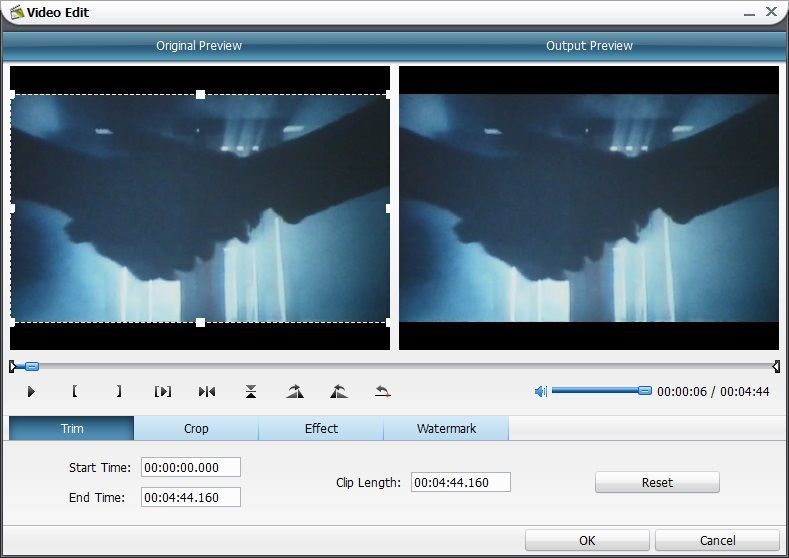
Task: Set trim start with left bracket icon
Action: click(x=74, y=391)
